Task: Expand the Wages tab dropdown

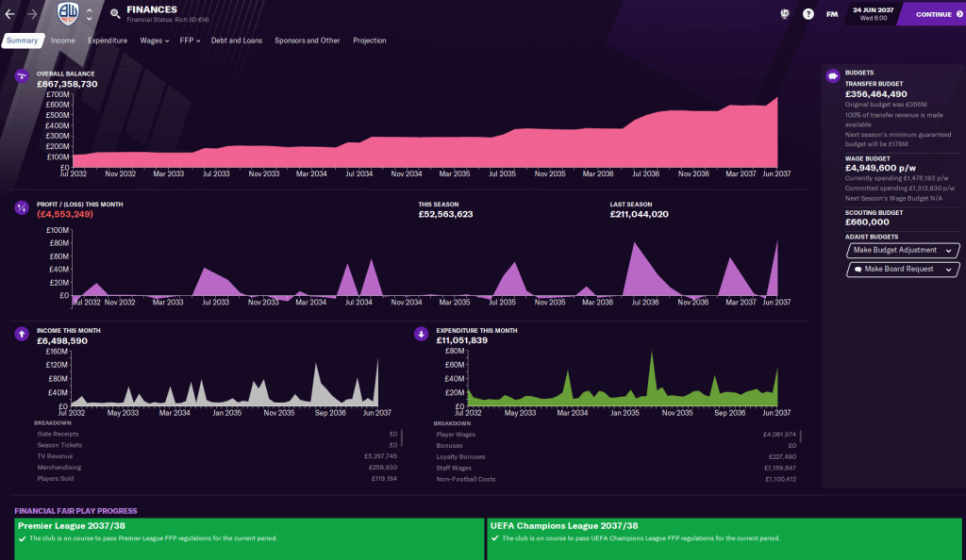Action: [x=154, y=41]
